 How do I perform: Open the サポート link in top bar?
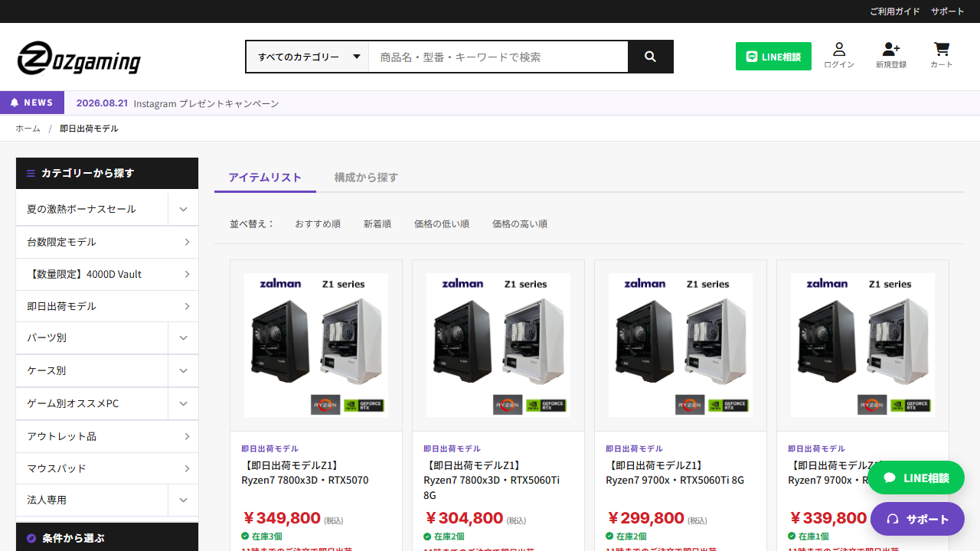(x=948, y=11)
